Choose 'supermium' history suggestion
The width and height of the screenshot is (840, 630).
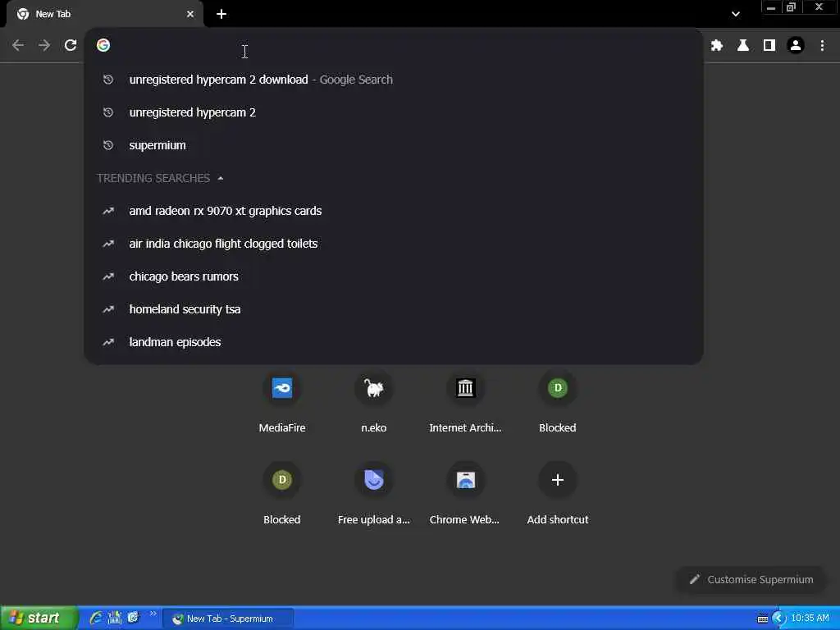tap(394, 145)
